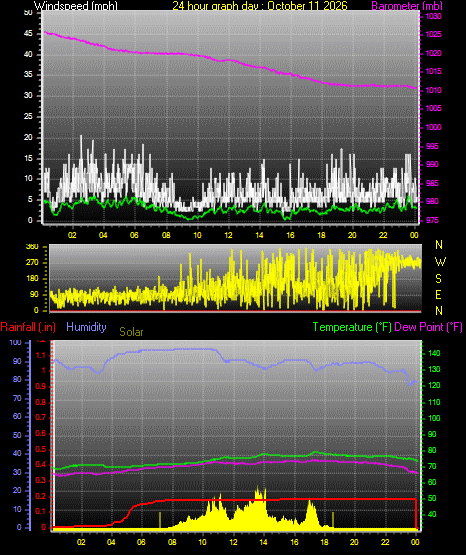The height and width of the screenshot is (555, 466).
Task: Click the 80 value on temperature axis
Action: (x=432, y=451)
